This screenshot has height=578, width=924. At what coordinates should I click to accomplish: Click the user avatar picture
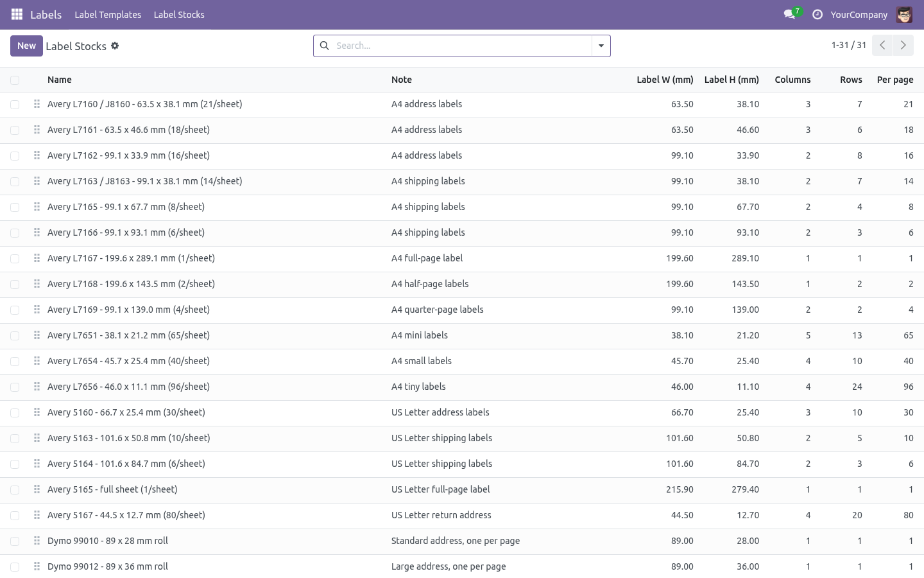point(904,14)
